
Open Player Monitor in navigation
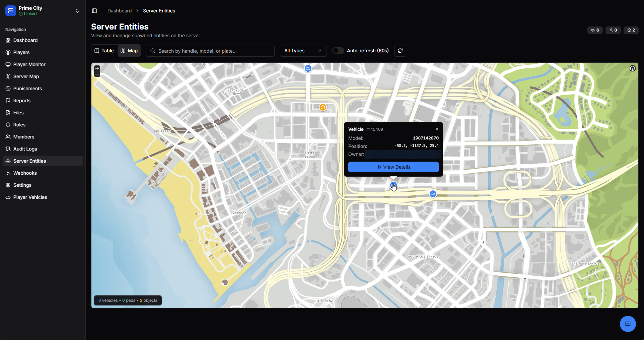(x=43, y=64)
